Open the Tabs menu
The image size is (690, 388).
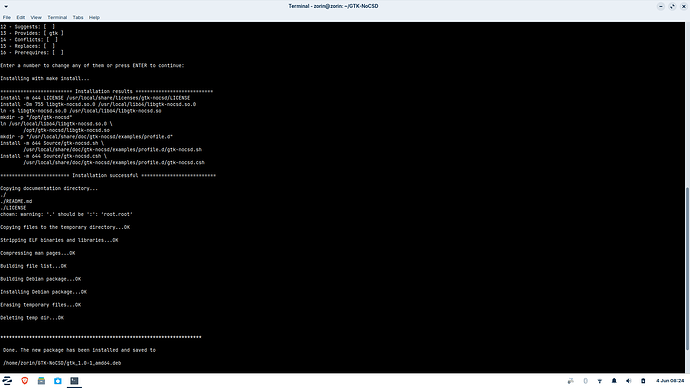[x=78, y=18]
